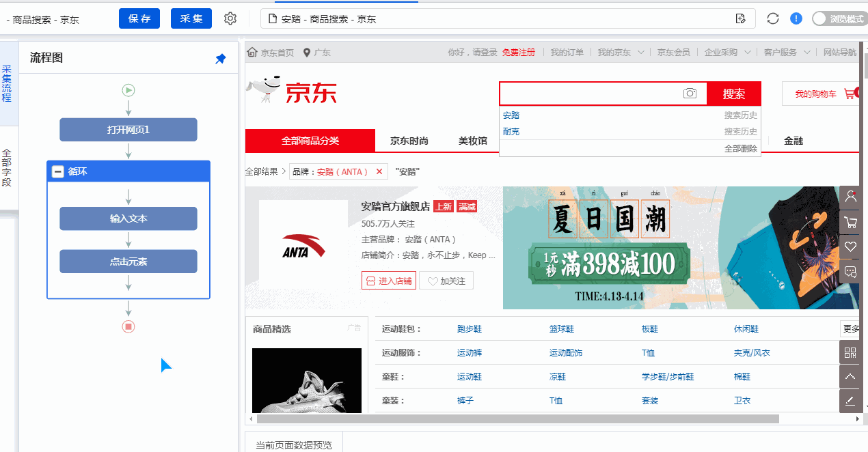This screenshot has width=868, height=452.
Task: Click the 采集 collect button
Action: coord(191,18)
